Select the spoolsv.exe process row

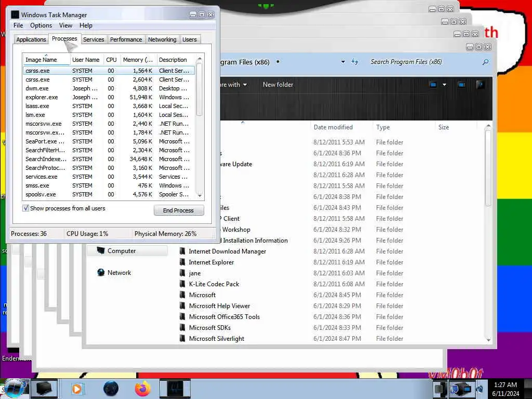point(109,194)
